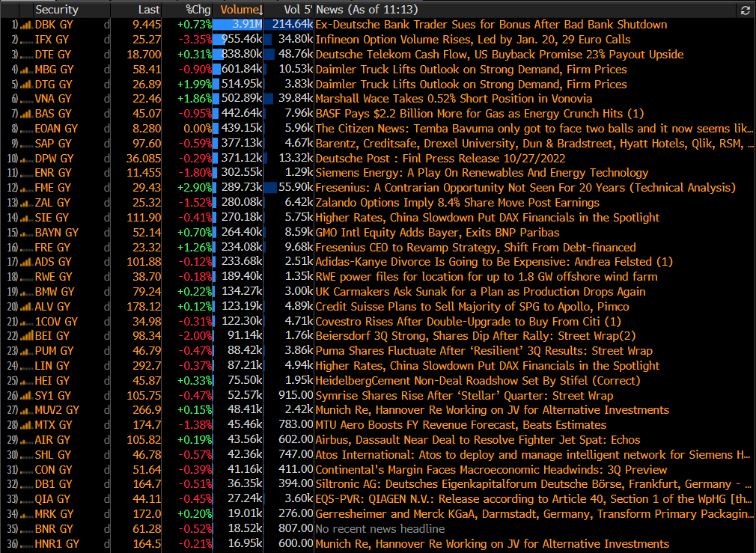This screenshot has height=553, width=756.
Task: Select the SHL GY security ticker
Action: 52,456
